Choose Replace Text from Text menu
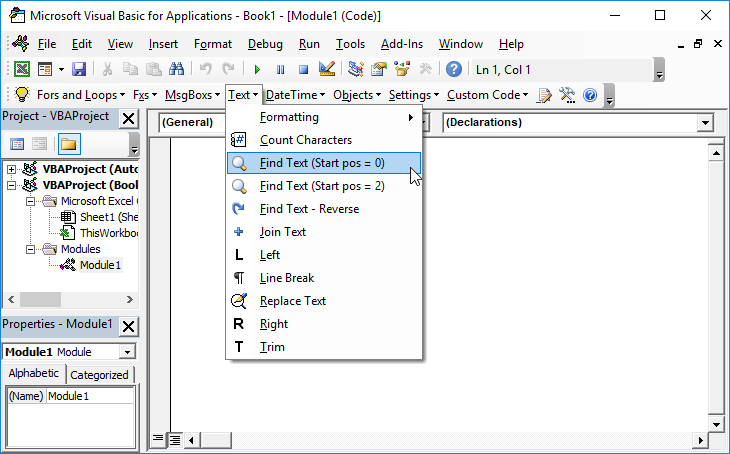Screen dimensions: 730x454 coord(292,301)
